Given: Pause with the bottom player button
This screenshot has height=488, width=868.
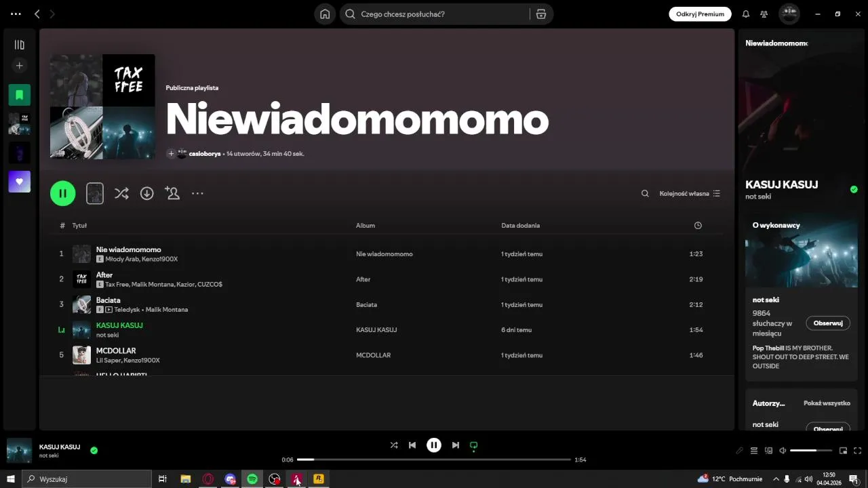Looking at the screenshot, I should pos(434,445).
